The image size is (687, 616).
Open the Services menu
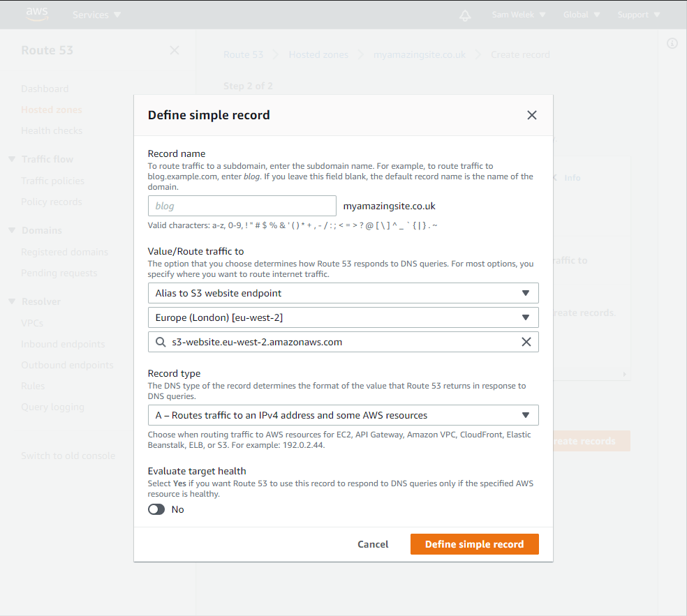[x=96, y=15]
